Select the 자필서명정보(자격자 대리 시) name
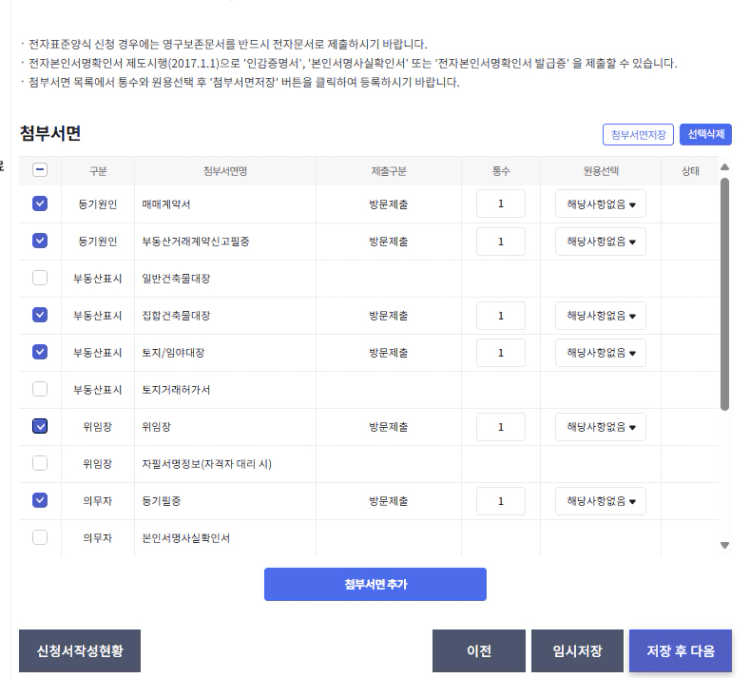 [207, 464]
